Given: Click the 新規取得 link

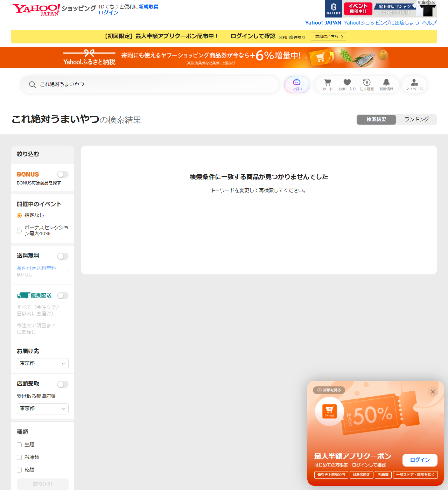Looking at the screenshot, I should 148,7.
